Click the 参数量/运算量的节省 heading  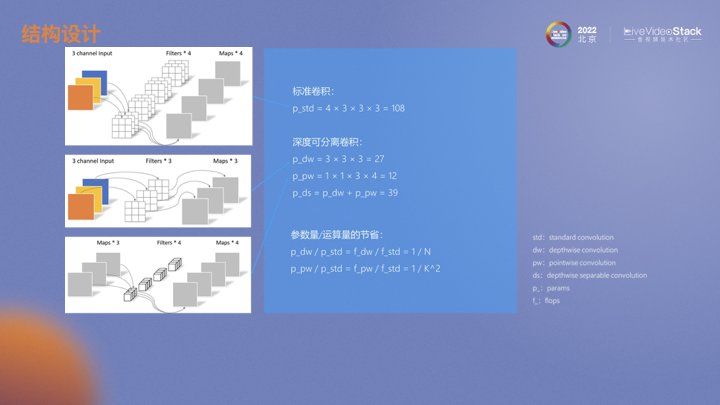tap(333, 235)
